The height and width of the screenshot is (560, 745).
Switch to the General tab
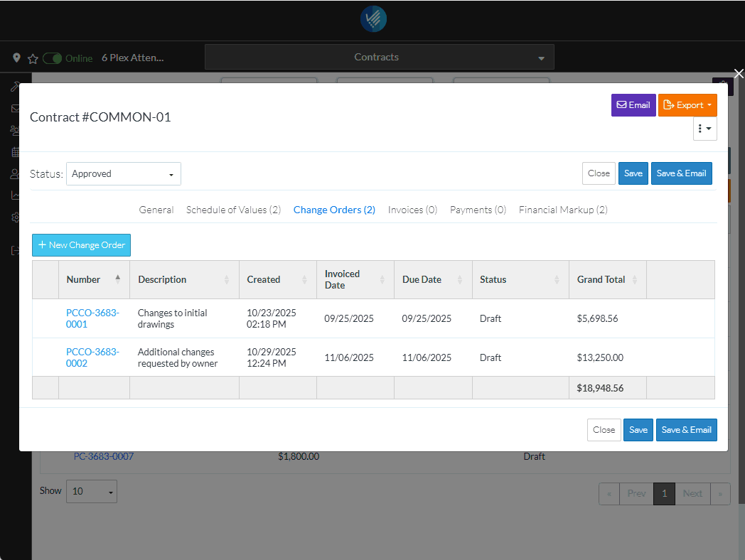tap(156, 210)
